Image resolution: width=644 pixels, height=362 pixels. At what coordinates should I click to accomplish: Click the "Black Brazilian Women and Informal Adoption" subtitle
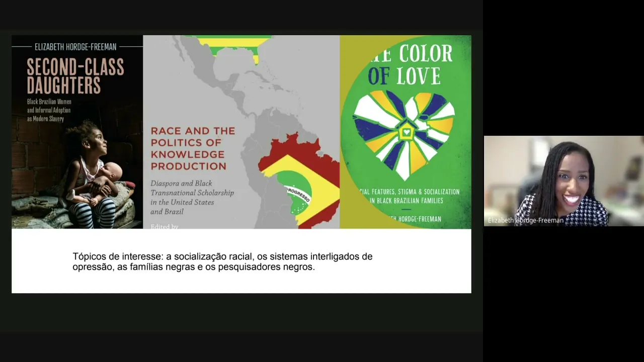click(49, 110)
